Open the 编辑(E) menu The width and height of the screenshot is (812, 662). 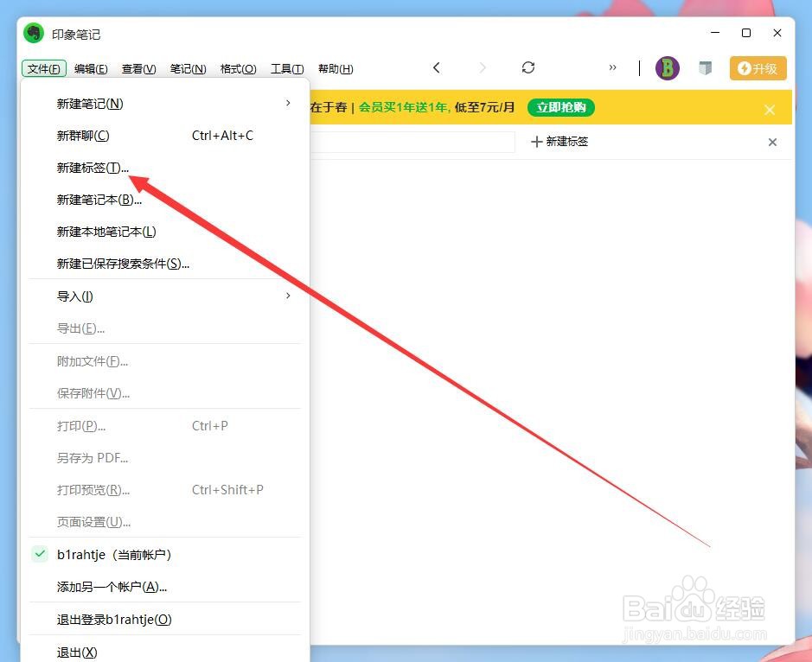(91, 69)
